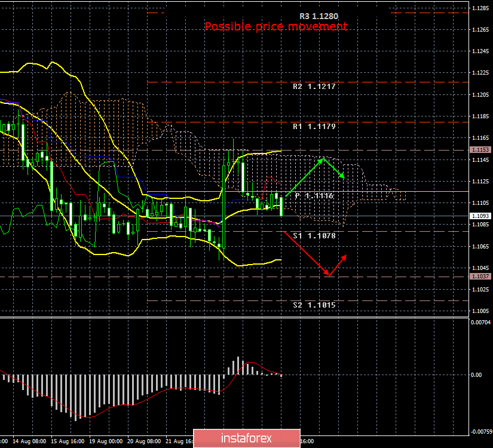Click the 14 Aug 08:00 time label
This screenshot has height=448, width=493.
coord(29,441)
